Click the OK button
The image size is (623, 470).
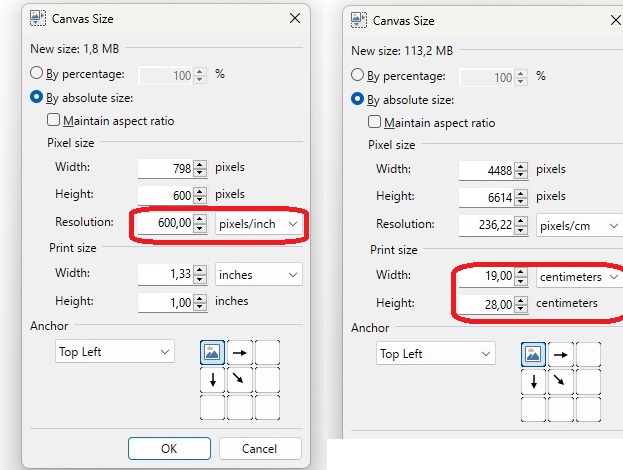click(x=169, y=449)
